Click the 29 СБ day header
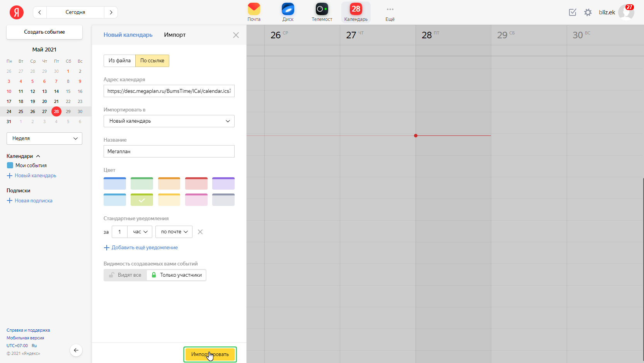 tap(506, 35)
